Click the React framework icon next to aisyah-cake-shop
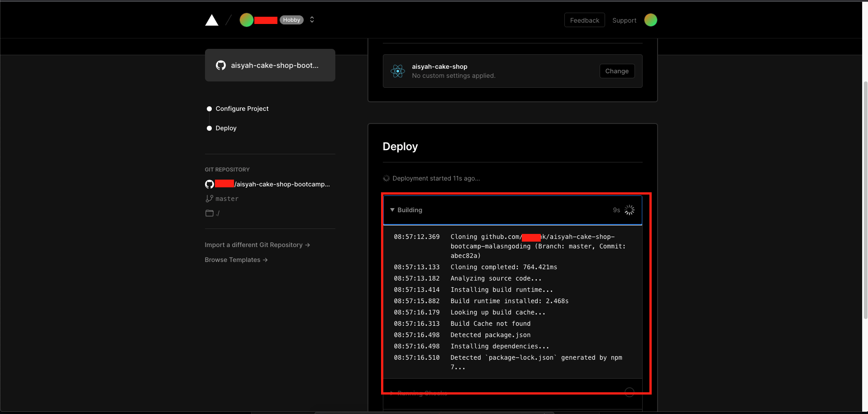This screenshot has height=414, width=868. (x=397, y=71)
